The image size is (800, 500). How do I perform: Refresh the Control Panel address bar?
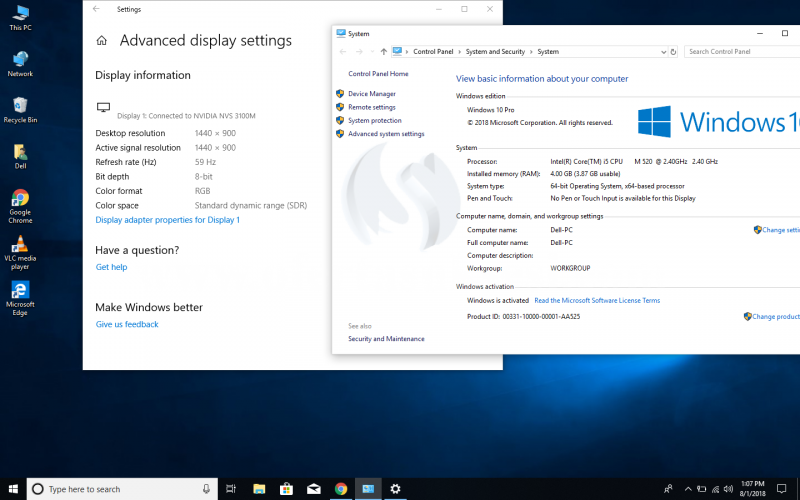[x=673, y=52]
